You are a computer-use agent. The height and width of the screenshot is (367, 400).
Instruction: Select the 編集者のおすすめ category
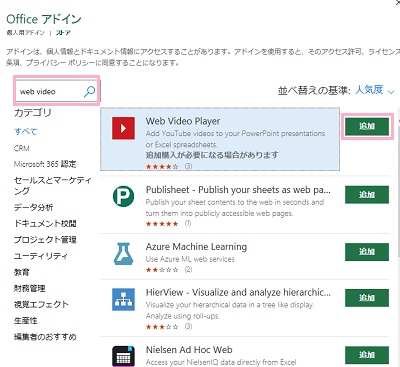45,337
